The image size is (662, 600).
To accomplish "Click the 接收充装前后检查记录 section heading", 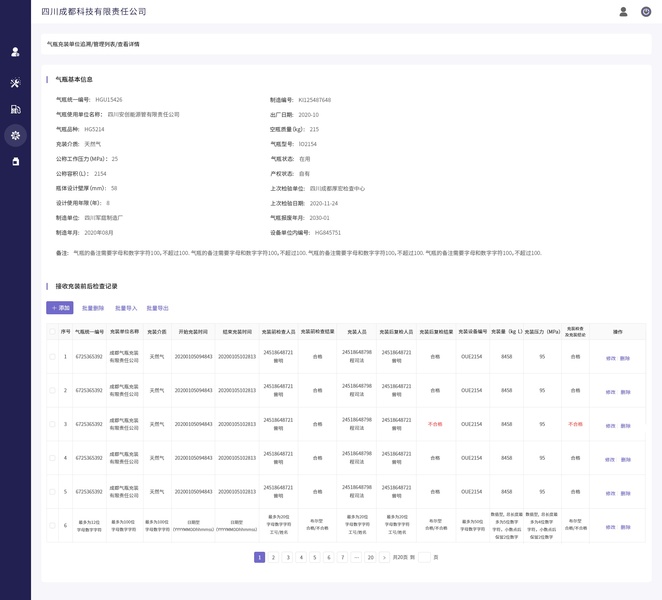I will click(x=87, y=286).
